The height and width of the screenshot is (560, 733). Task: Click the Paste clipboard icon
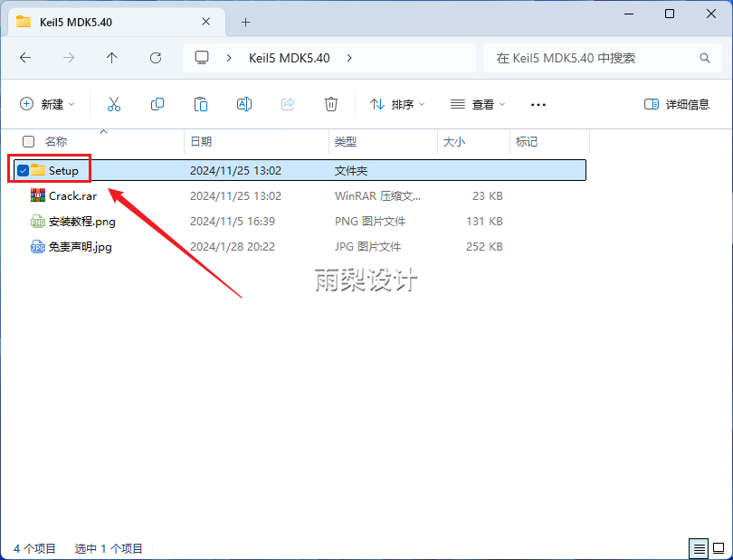point(201,104)
